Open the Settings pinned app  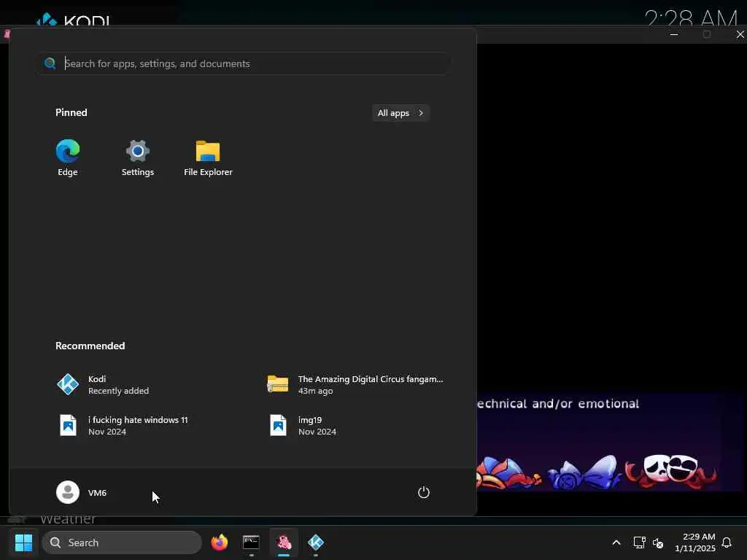pos(138,158)
